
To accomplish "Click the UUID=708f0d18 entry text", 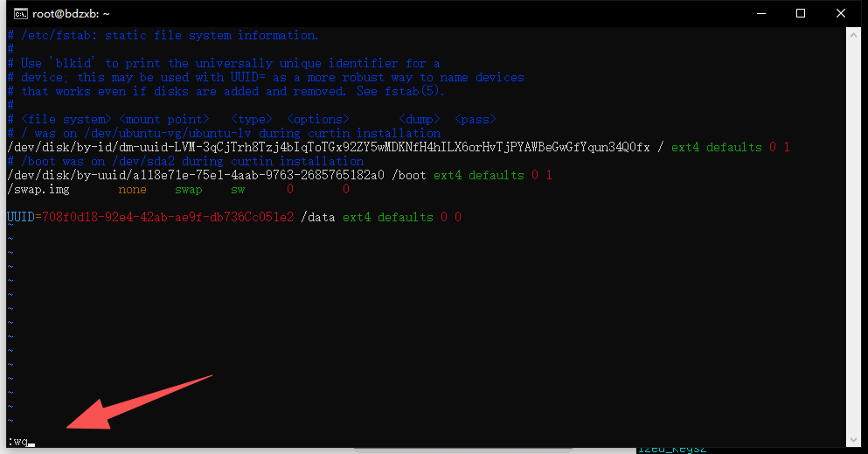I will pos(149,217).
